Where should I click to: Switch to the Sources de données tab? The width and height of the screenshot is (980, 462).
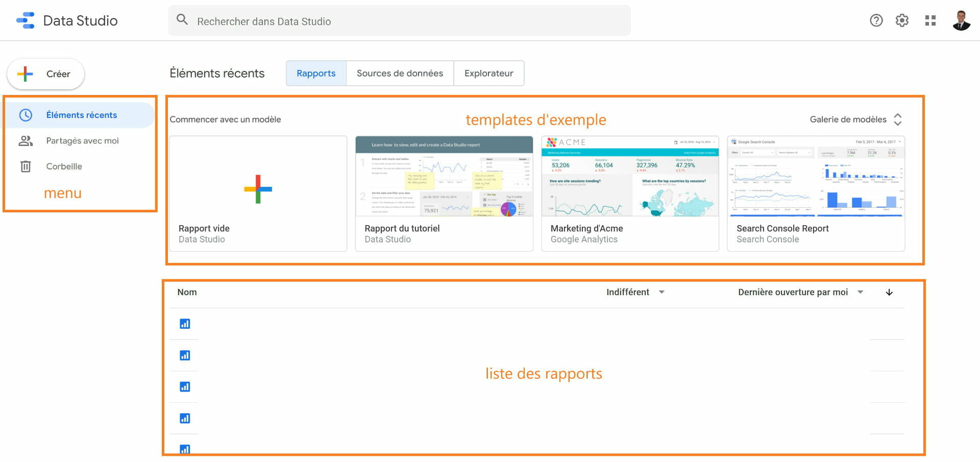[x=400, y=74]
